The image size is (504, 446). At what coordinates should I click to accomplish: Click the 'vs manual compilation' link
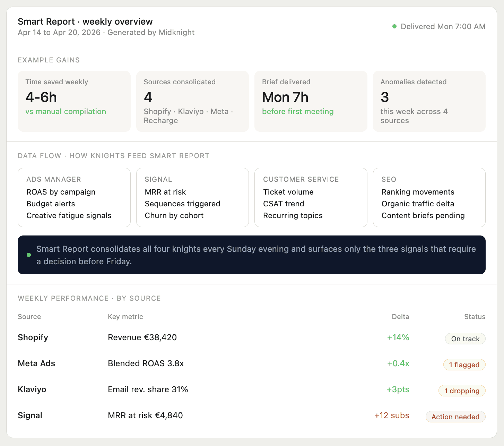point(66,111)
